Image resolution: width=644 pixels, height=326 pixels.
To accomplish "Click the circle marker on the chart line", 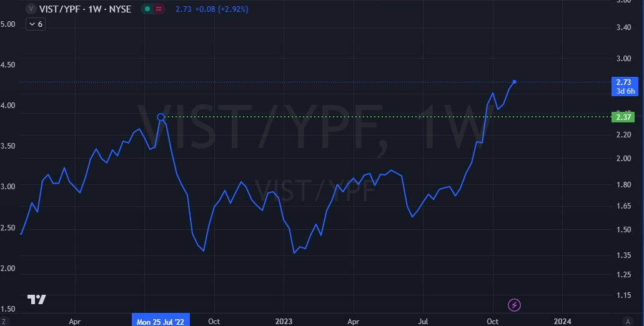I will (x=161, y=117).
